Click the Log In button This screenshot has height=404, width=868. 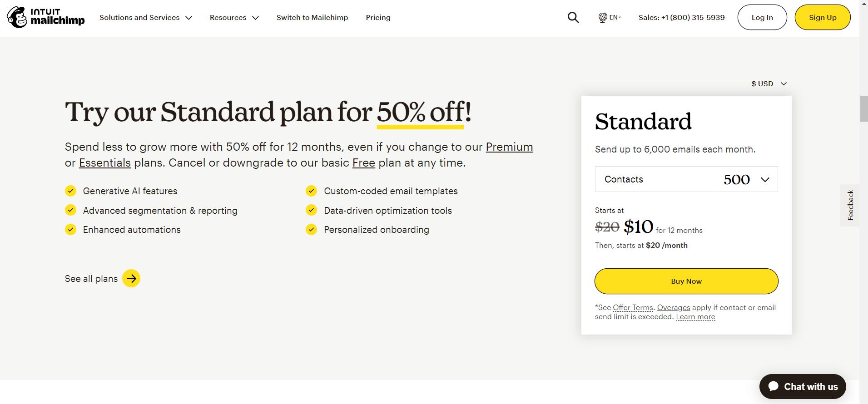[x=762, y=17]
